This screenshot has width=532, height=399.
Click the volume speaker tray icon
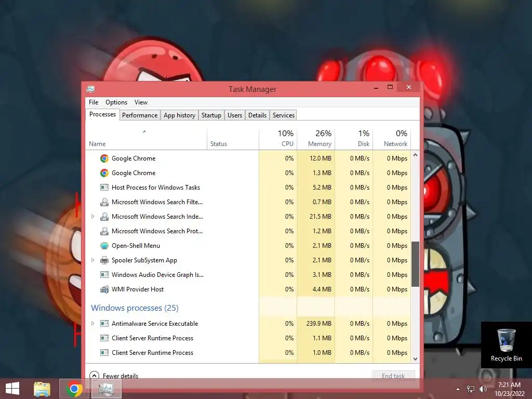tap(483, 389)
